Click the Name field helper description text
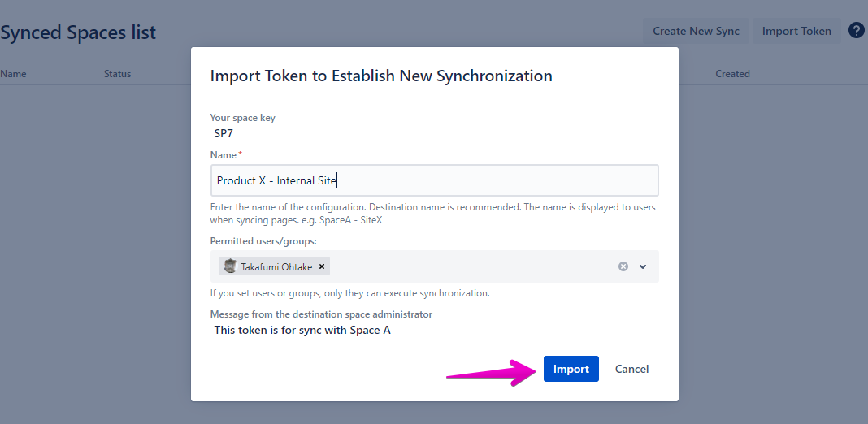The width and height of the screenshot is (868, 424). click(x=432, y=214)
